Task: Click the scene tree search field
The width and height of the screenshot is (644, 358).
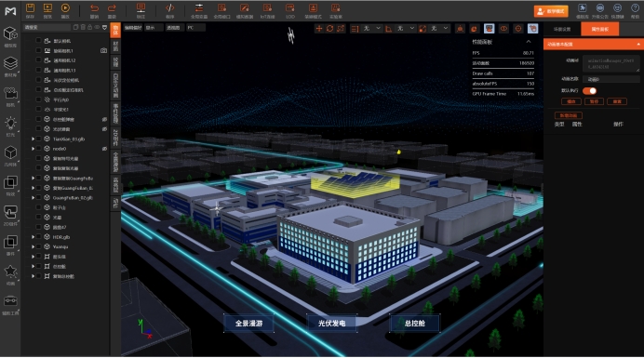Action: click(x=47, y=27)
